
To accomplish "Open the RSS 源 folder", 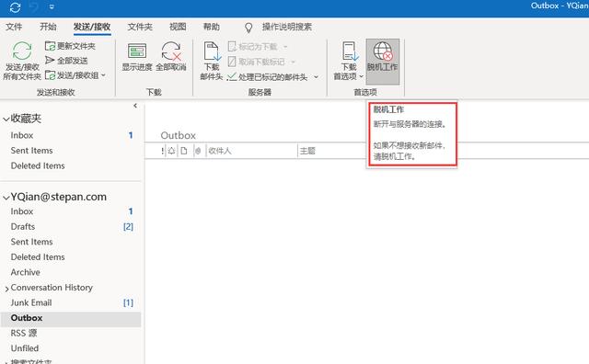I will tap(70, 333).
